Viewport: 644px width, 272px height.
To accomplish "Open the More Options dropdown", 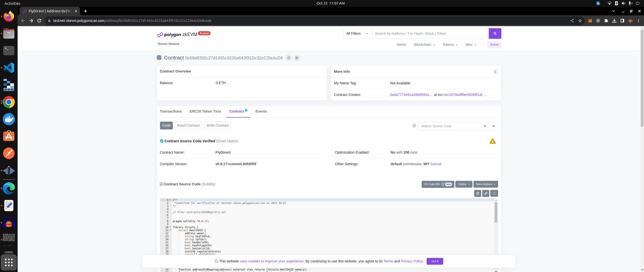I will pyautogui.click(x=486, y=184).
